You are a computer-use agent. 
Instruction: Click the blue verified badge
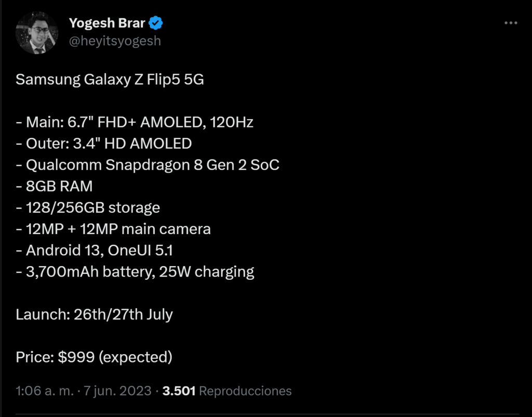click(x=156, y=23)
